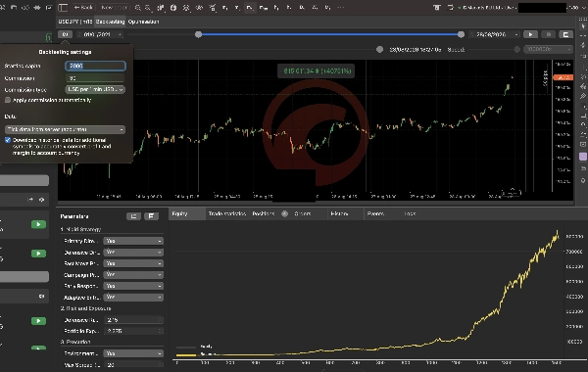Open the backtest end date dropdown
588x372 pixels.
pyautogui.click(x=494, y=34)
